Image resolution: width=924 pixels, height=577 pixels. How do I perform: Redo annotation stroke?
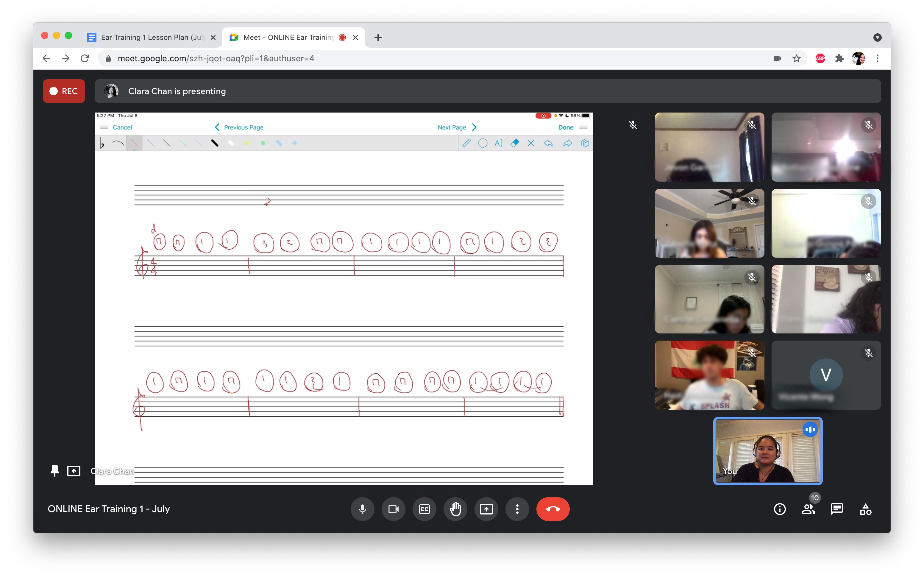567,143
